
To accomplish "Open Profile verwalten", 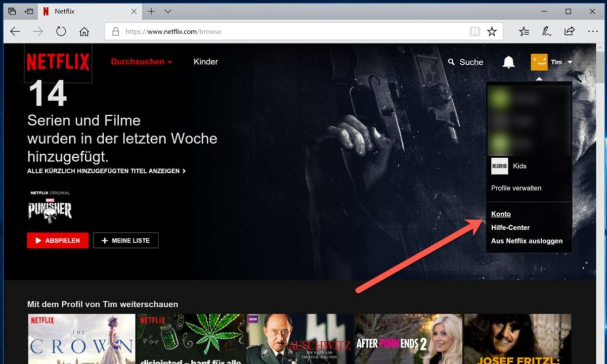I will [x=516, y=188].
